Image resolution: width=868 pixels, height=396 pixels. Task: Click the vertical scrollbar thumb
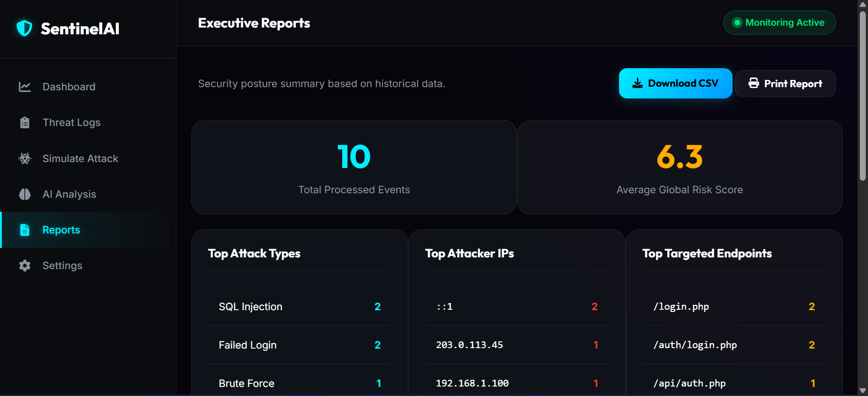coord(863,96)
